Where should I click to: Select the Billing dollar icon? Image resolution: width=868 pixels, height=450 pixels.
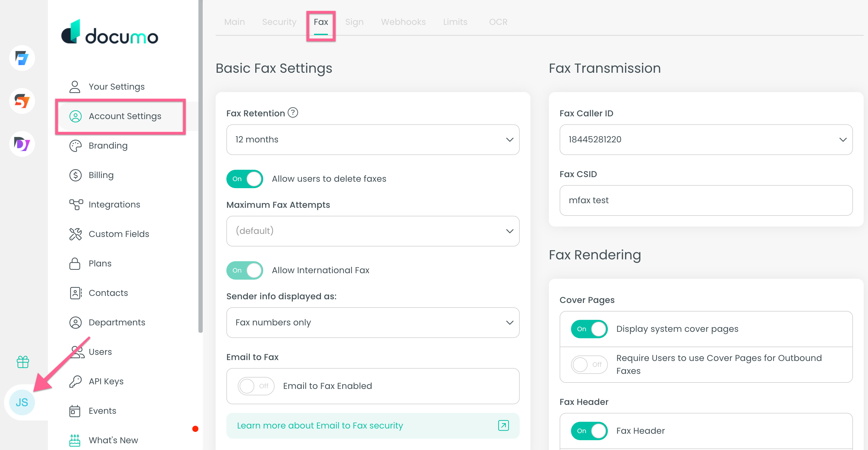click(x=75, y=175)
